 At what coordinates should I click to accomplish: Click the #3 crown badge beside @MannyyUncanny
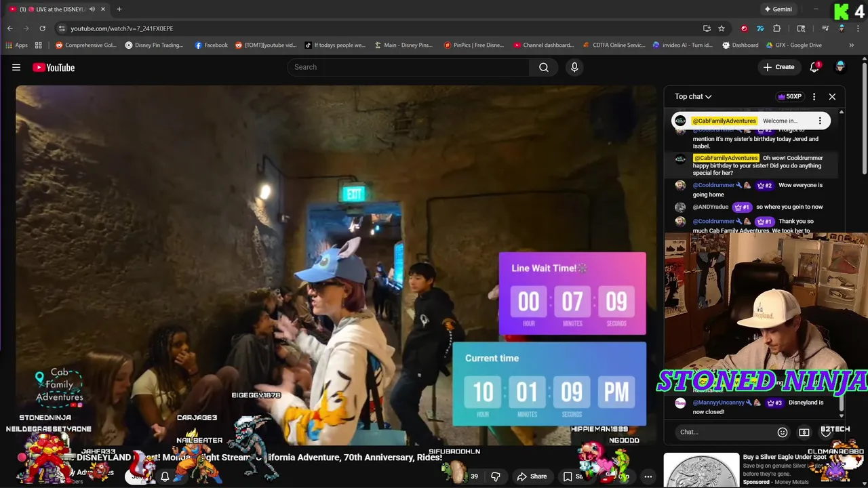click(774, 403)
